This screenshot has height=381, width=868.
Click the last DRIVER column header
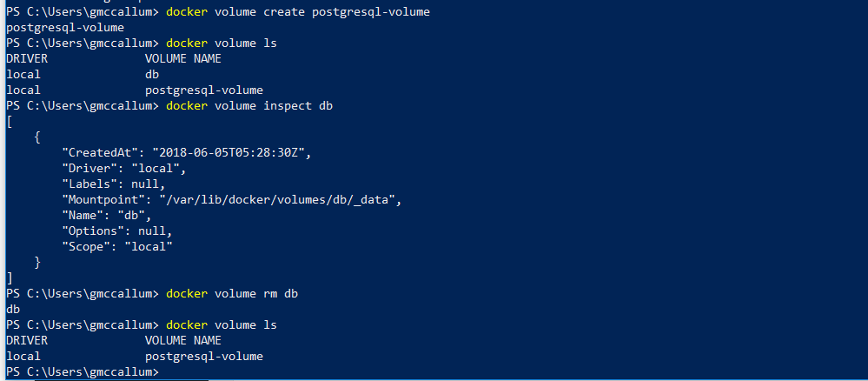click(x=27, y=340)
